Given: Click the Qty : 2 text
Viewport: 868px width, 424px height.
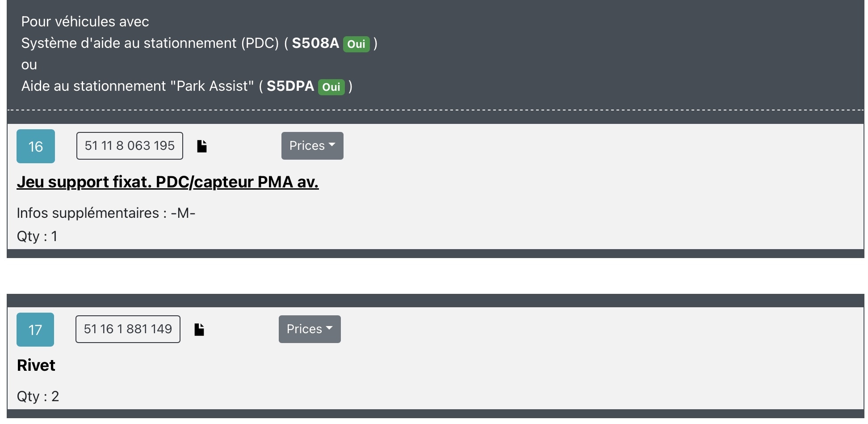Looking at the screenshot, I should click(38, 396).
